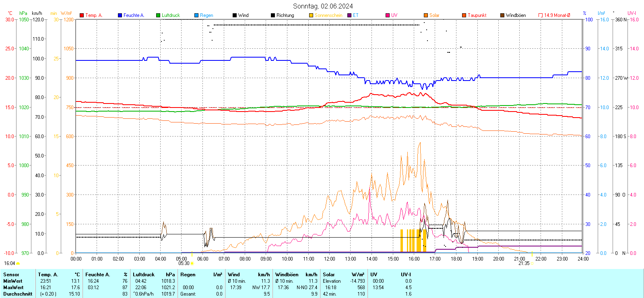
Task: Click the 12:00 time axis label
Action: click(x=329, y=259)
